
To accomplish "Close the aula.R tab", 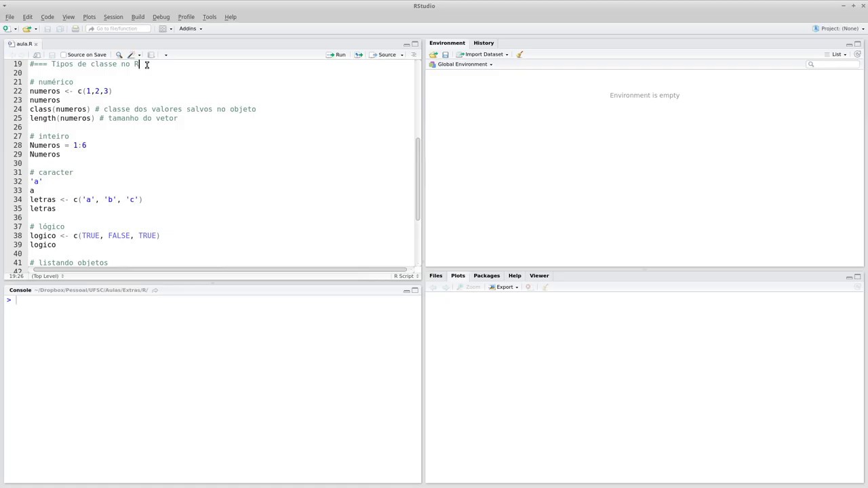I will pos(36,44).
